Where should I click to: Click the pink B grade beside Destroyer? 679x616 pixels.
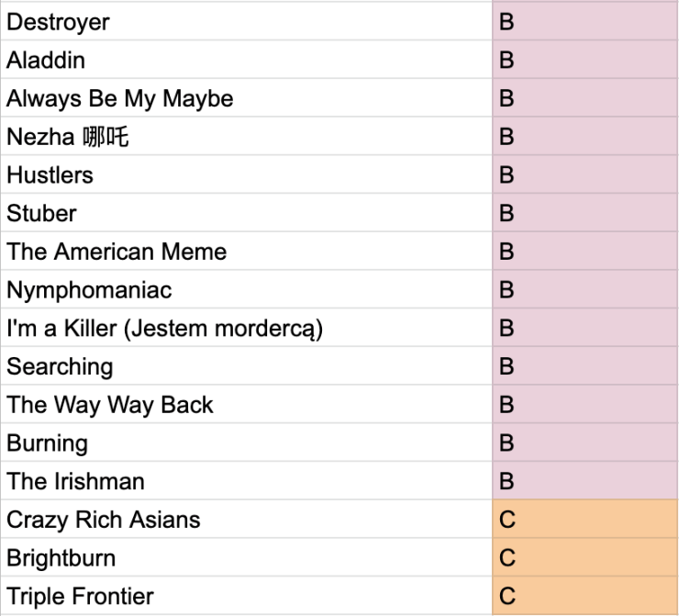click(x=584, y=22)
